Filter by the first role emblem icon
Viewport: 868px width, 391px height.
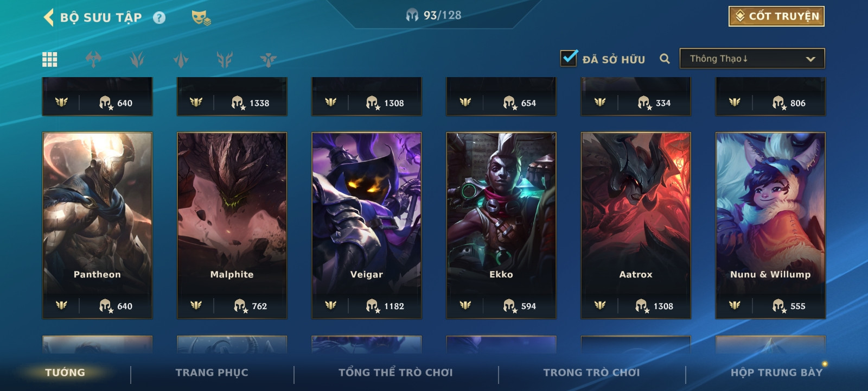pos(93,59)
